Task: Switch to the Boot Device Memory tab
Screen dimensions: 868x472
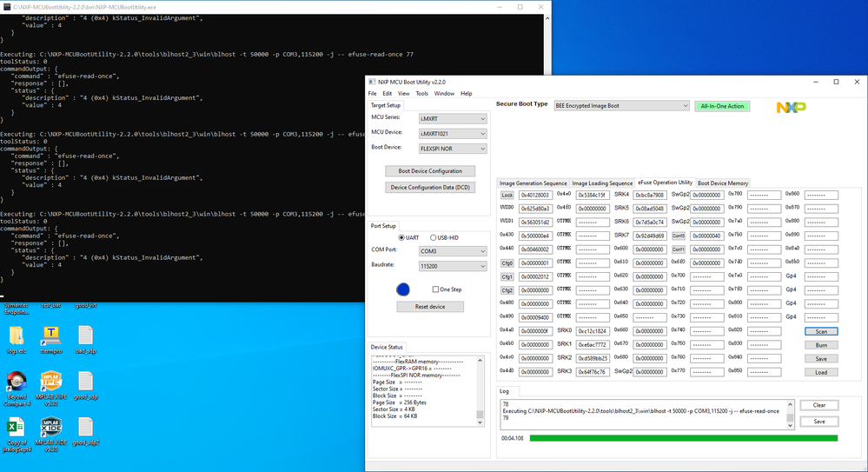Action: (722, 183)
